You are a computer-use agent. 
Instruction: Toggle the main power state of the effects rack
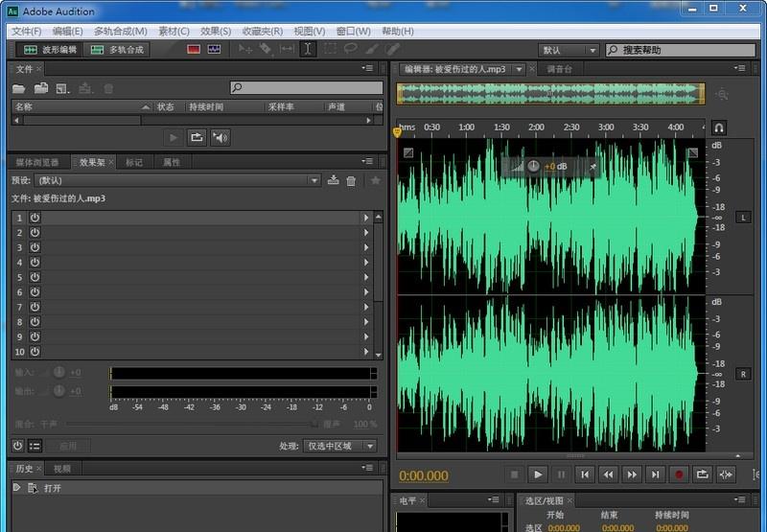coord(17,446)
